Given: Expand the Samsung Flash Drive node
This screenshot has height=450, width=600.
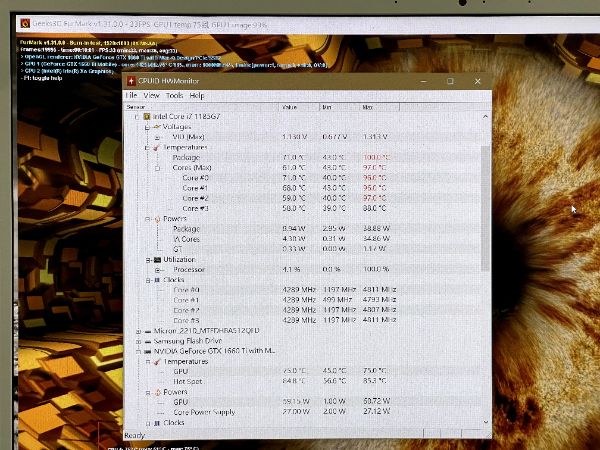Looking at the screenshot, I should point(138,341).
